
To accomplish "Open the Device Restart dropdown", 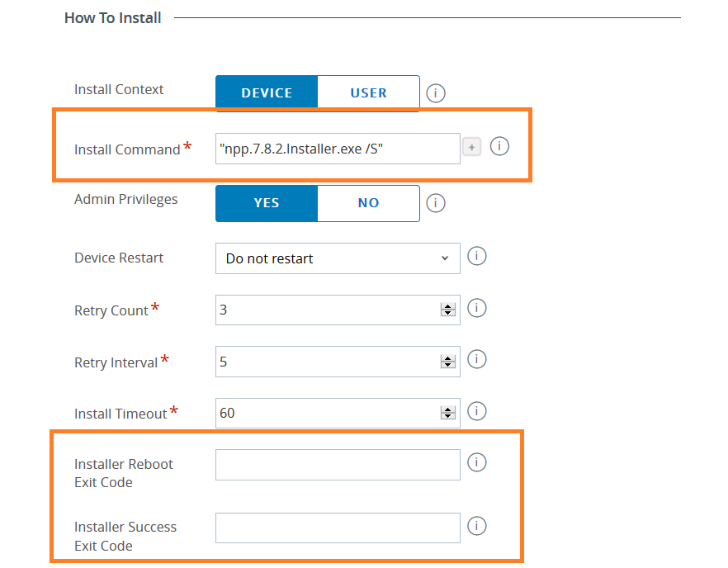I will (338, 258).
